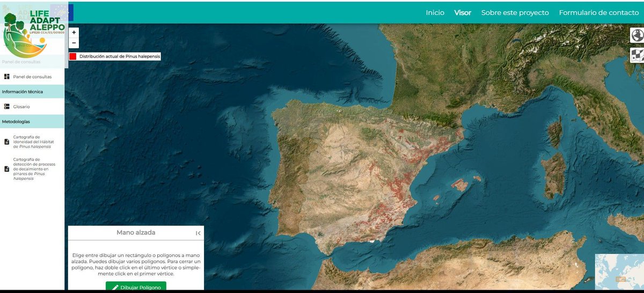Screen dimensions: 644x293
Task: Click the Dibujar Polígono button
Action: coord(136,287)
